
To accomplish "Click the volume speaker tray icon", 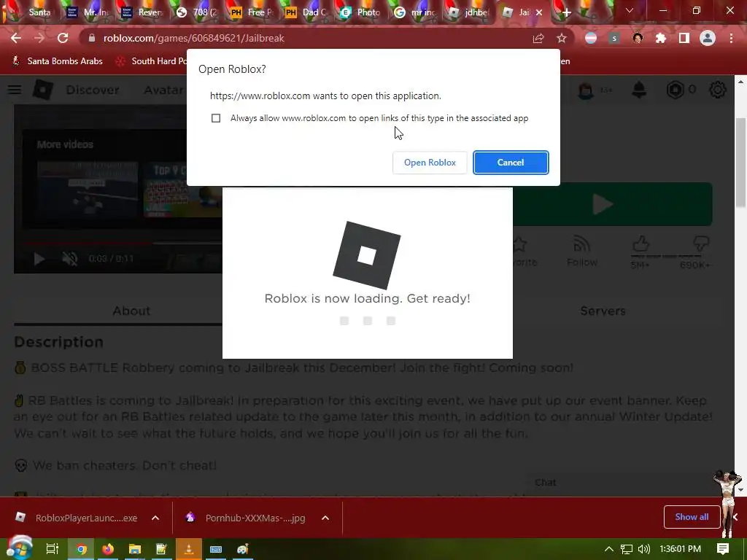I will coord(644,549).
